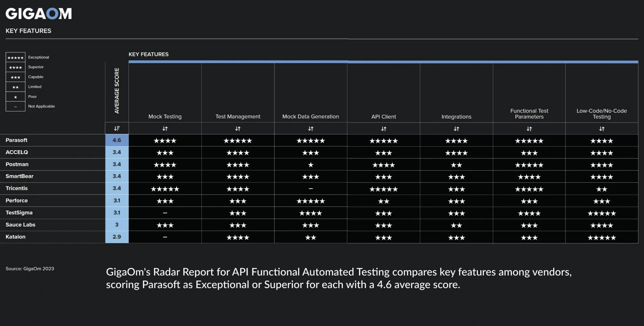Viewport: 644px width, 326px height.
Task: Click the GigaOm logo
Action: pos(39,14)
